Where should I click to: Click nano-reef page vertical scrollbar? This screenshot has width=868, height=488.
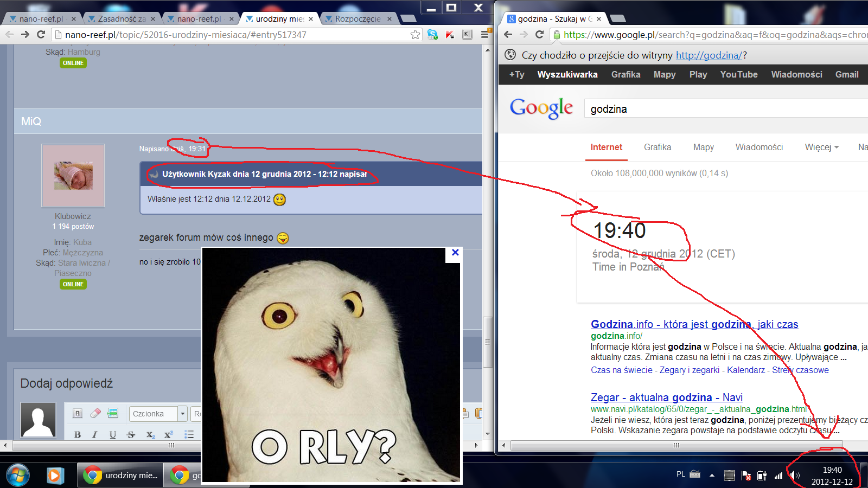(x=488, y=342)
